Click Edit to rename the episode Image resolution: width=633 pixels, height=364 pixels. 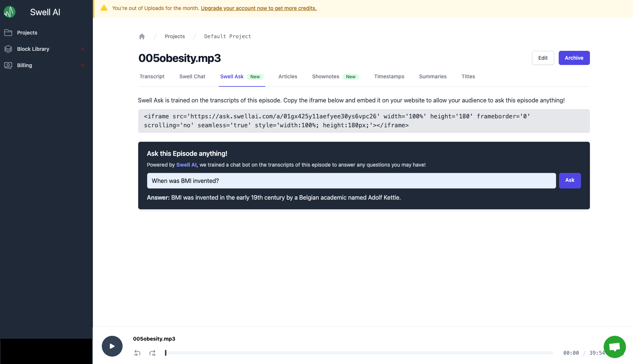pyautogui.click(x=543, y=58)
